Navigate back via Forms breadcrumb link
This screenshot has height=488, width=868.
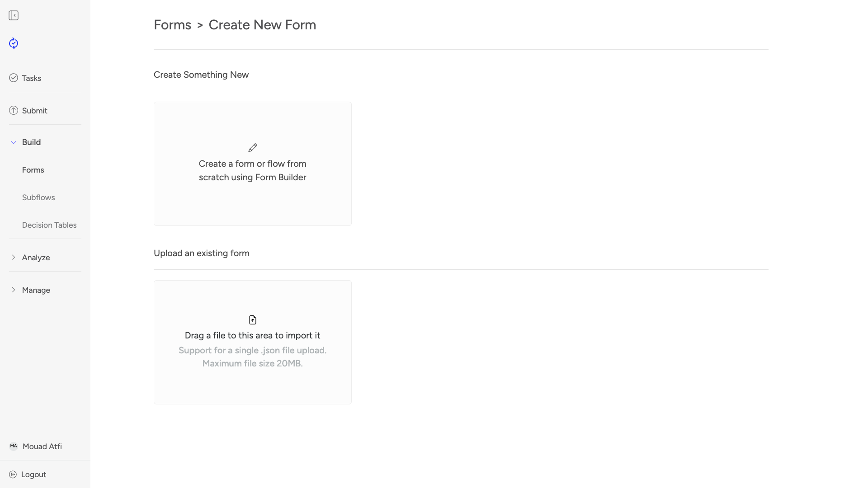[172, 25]
